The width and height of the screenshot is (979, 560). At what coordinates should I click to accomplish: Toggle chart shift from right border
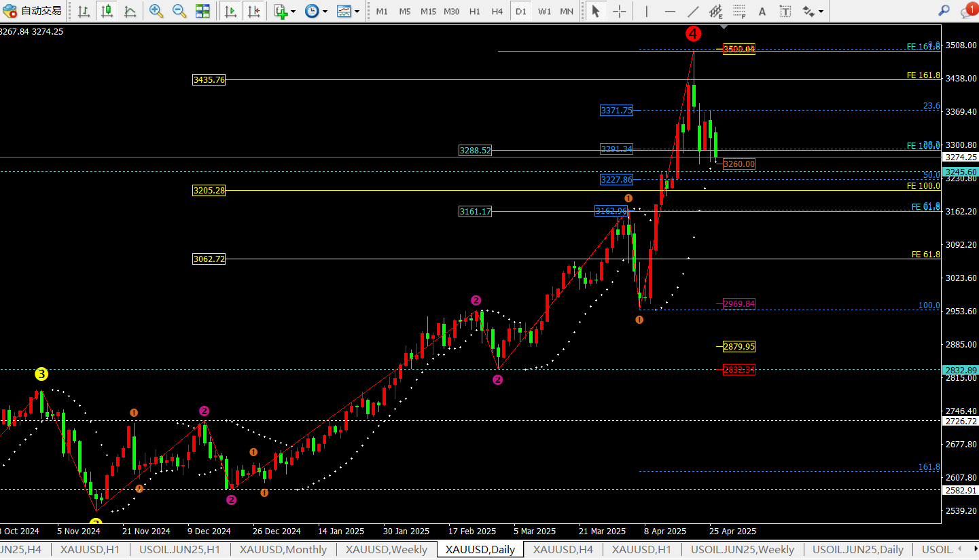pos(253,11)
